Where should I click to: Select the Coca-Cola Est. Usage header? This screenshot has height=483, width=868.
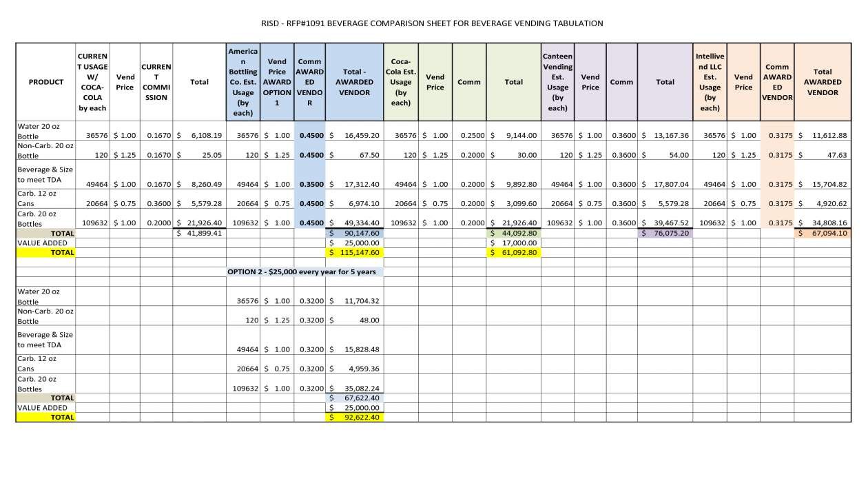[x=400, y=82]
